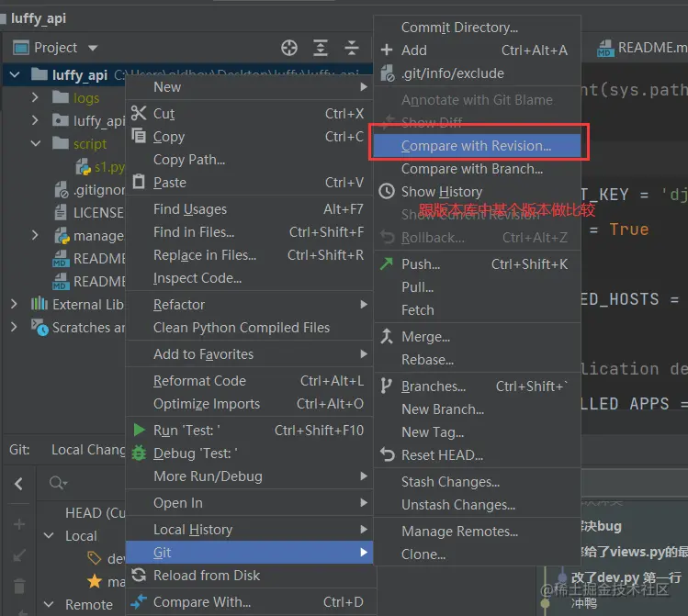The image size is (688, 616).
Task: Select Copy Path… menu entry
Action: pyautogui.click(x=249, y=159)
